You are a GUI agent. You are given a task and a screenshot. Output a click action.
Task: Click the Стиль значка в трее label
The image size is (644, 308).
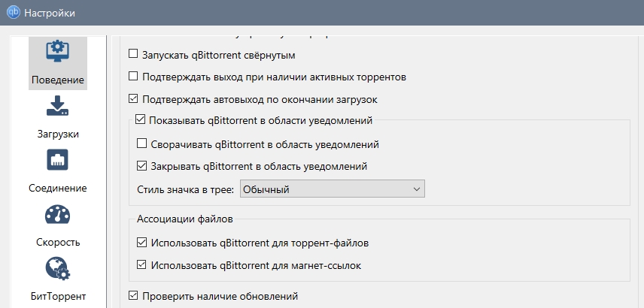click(x=186, y=189)
